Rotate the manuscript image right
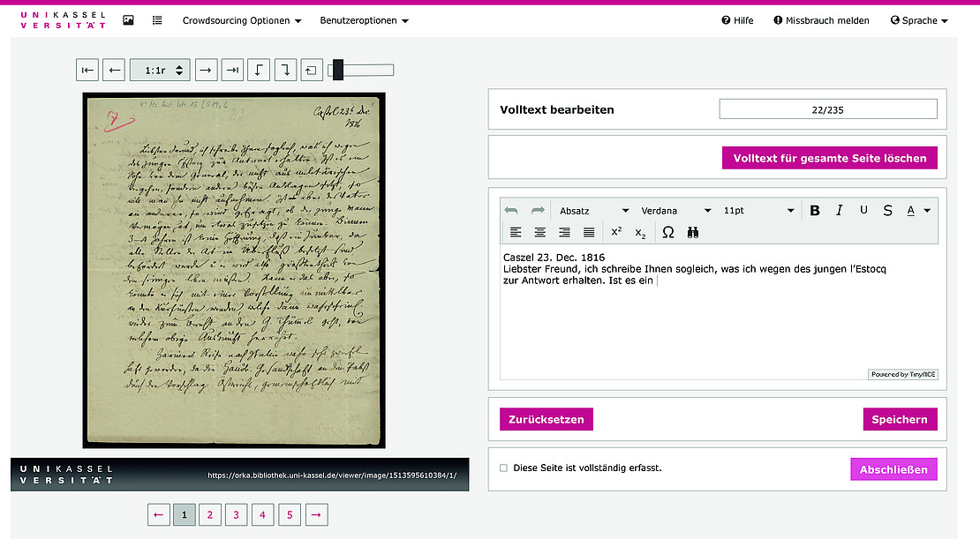980x539 pixels. click(285, 70)
